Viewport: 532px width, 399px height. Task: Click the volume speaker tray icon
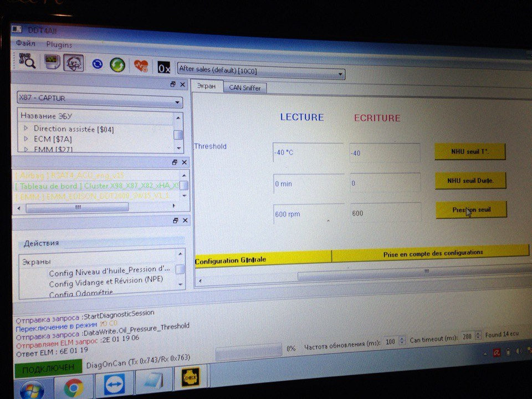coord(519,351)
